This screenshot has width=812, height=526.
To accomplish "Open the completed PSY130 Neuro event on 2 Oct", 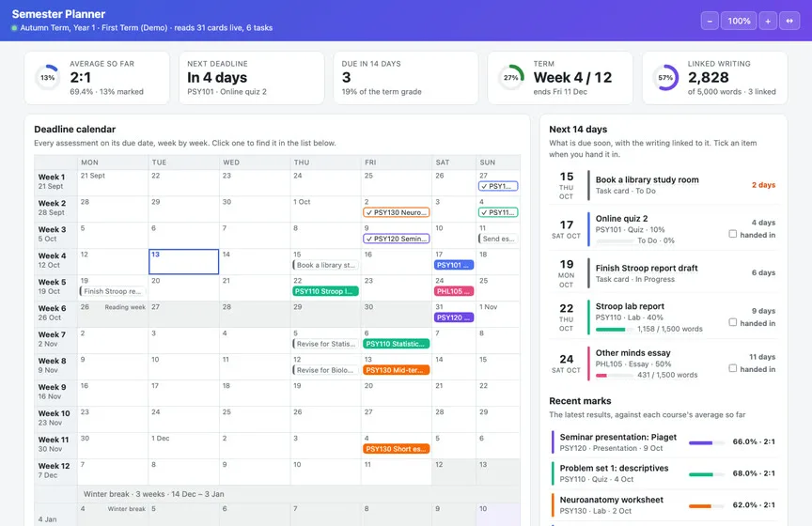I will pos(397,212).
